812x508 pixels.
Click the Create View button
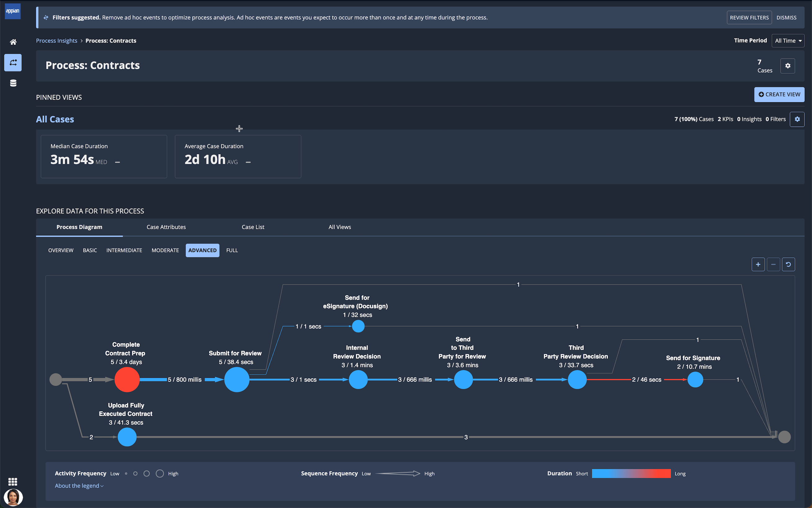[x=779, y=95]
